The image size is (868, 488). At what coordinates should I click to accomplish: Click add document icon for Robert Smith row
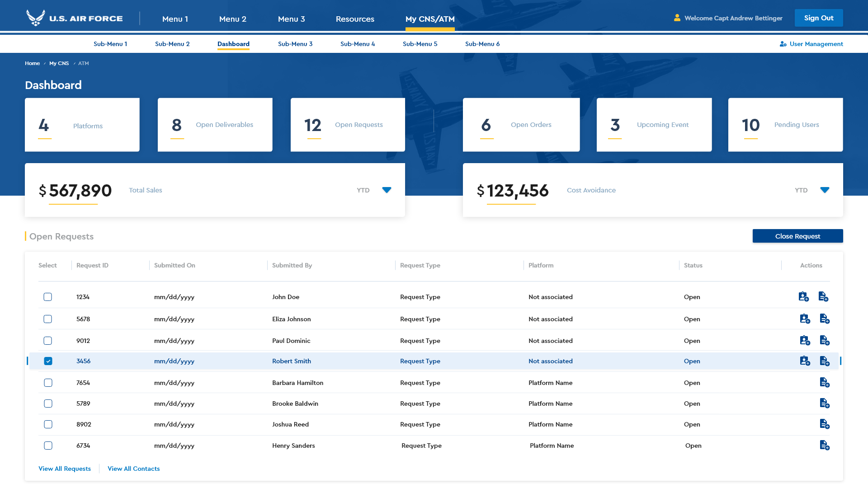[x=824, y=361]
